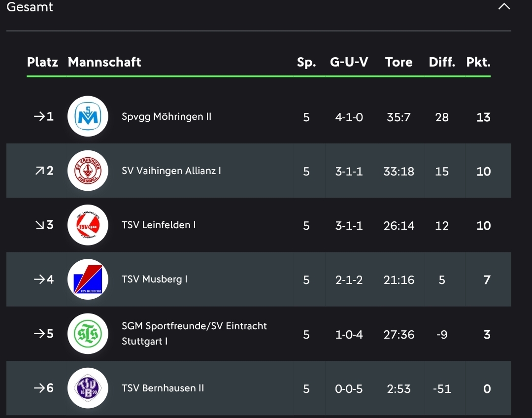The width and height of the screenshot is (532, 418).
Task: Click the rank-down arrow beside position 3
Action: tap(39, 225)
